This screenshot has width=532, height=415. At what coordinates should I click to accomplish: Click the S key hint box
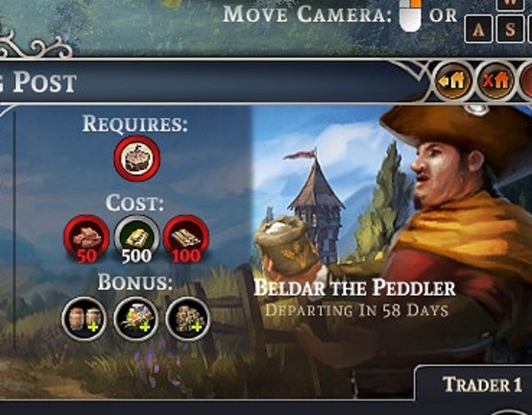tap(511, 30)
